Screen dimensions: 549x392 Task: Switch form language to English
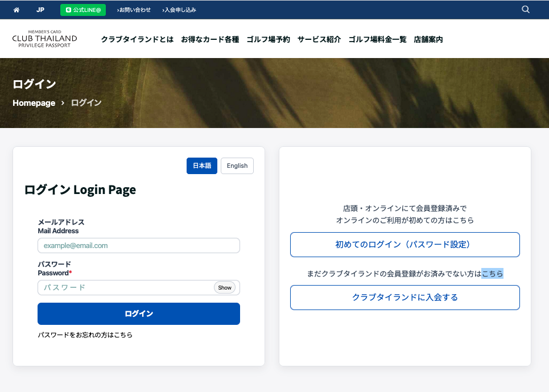tap(237, 166)
